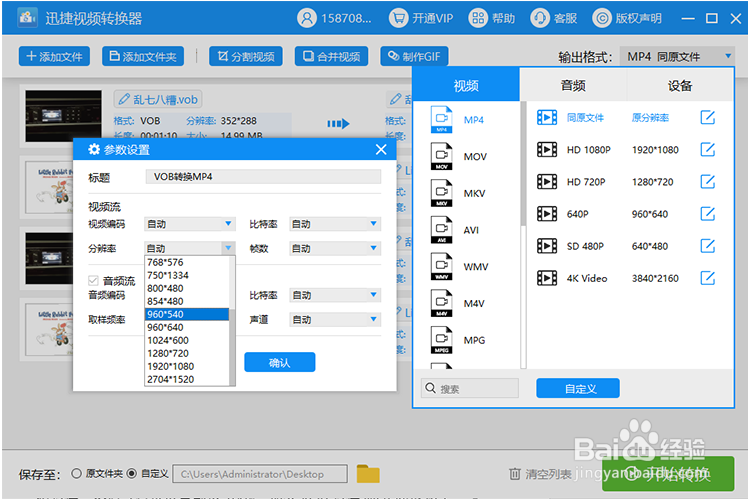Edit the 4K Video preset with its pencil icon
The height and width of the screenshot is (499, 748).
(x=707, y=278)
